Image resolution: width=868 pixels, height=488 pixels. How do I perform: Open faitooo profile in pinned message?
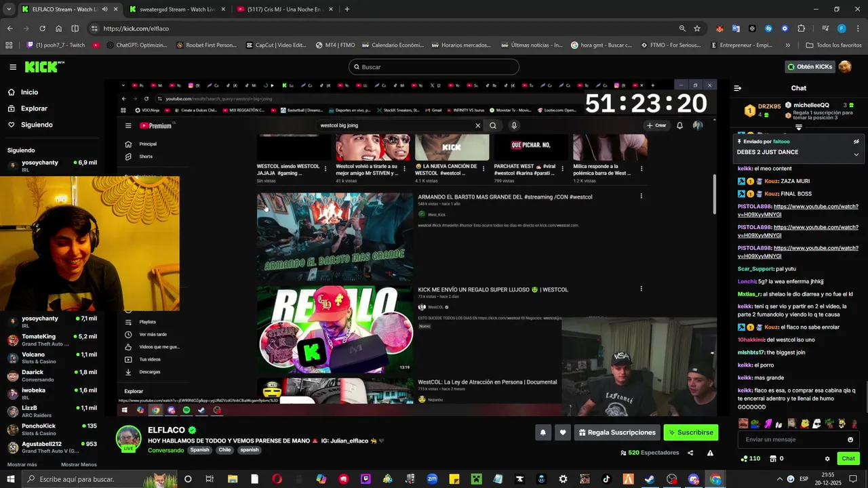click(x=781, y=142)
